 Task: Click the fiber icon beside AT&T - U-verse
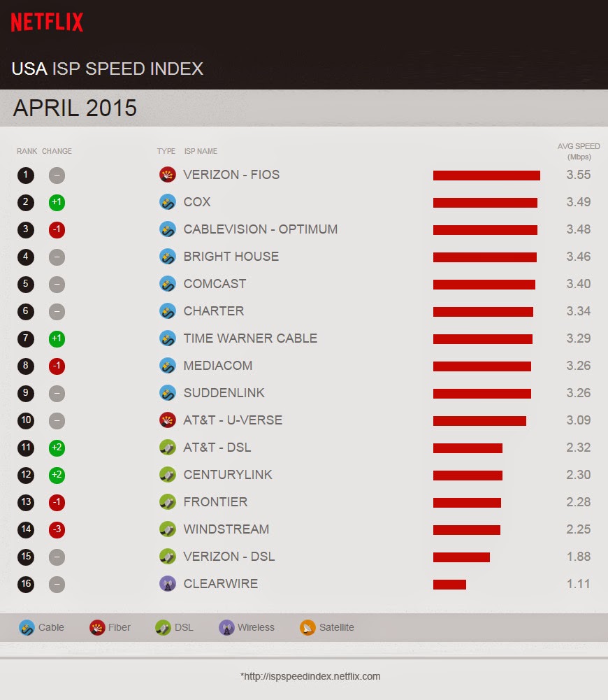[167, 420]
